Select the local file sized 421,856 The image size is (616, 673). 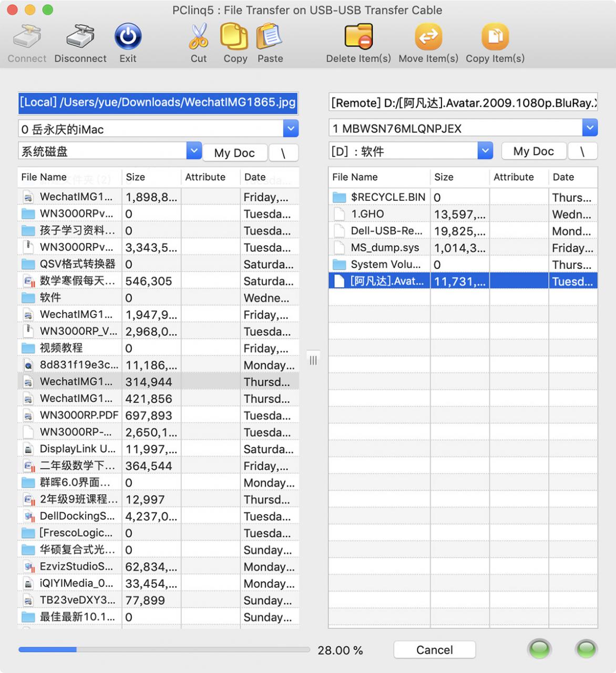click(x=158, y=399)
